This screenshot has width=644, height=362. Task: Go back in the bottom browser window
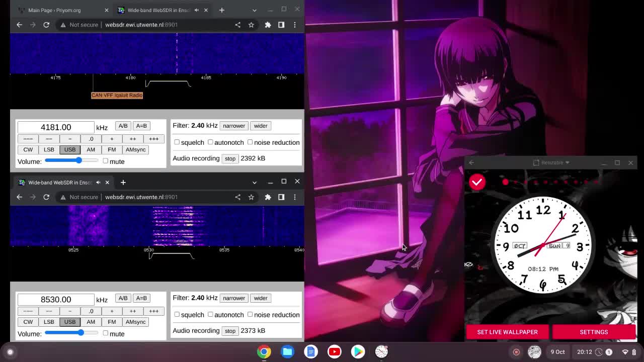tap(19, 197)
